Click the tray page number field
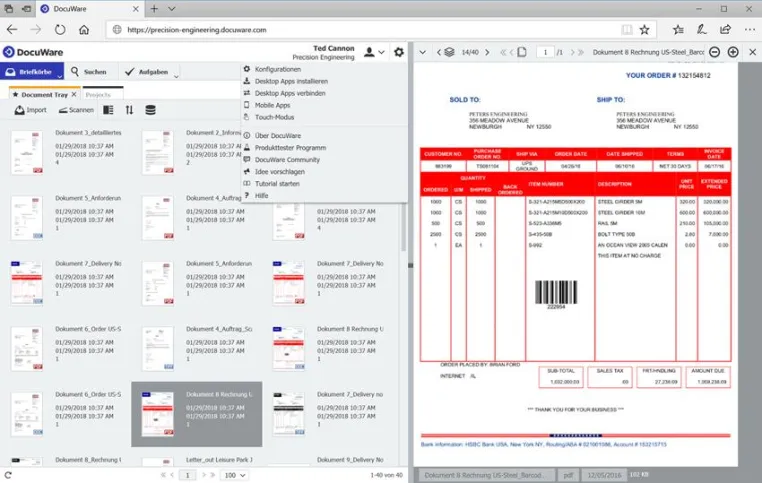The image size is (762, 483). [187, 475]
